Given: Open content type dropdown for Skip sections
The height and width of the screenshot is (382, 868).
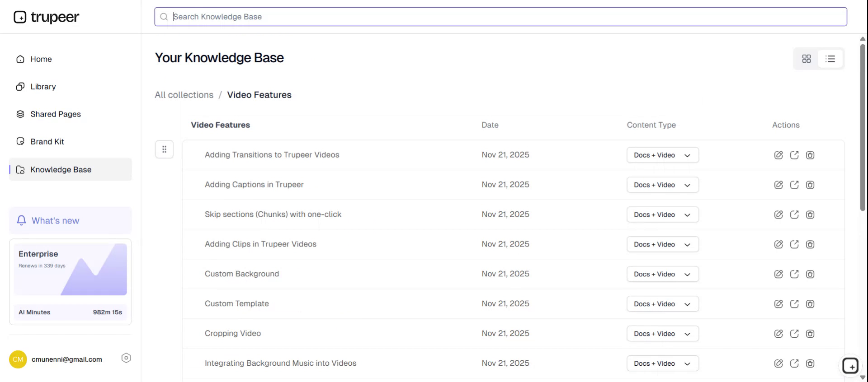Looking at the screenshot, I should click(x=663, y=214).
